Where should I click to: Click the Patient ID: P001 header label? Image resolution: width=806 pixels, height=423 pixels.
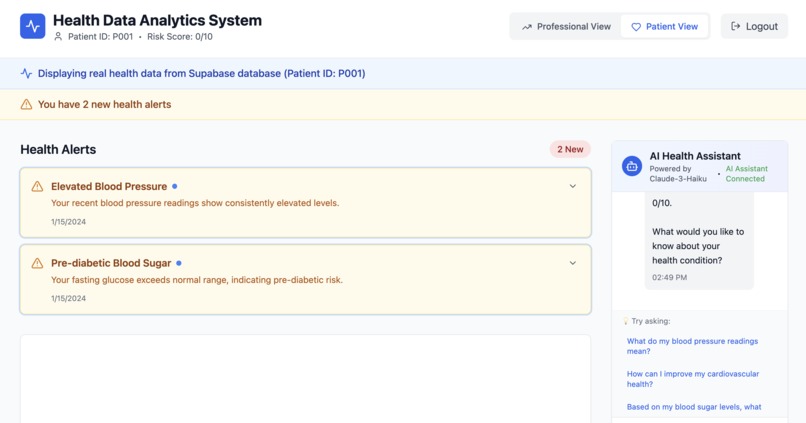click(100, 36)
